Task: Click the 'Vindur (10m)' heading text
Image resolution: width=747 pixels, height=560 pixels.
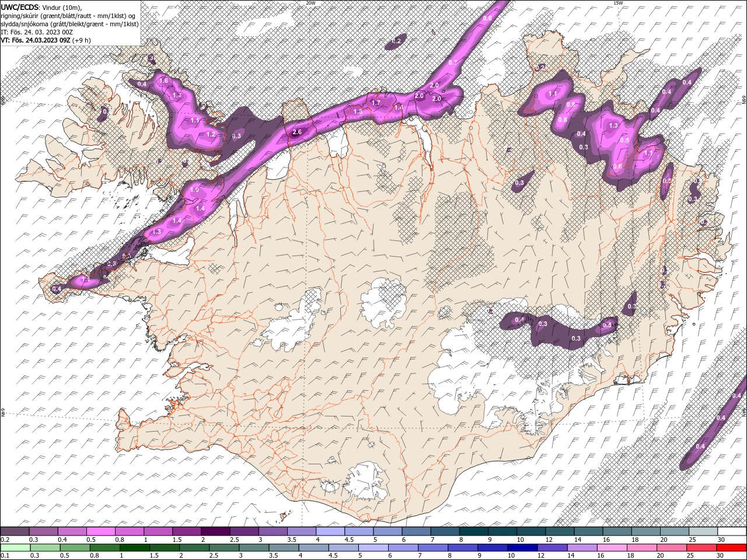Action: tap(62, 7)
